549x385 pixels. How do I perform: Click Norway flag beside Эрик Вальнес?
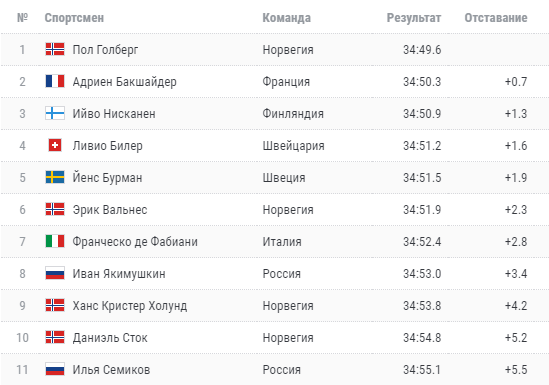(55, 209)
